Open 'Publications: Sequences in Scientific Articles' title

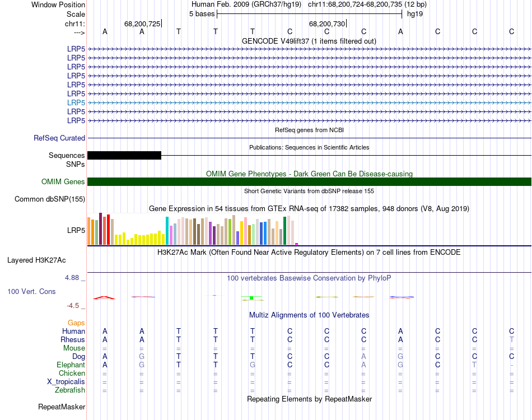pyautogui.click(x=309, y=147)
